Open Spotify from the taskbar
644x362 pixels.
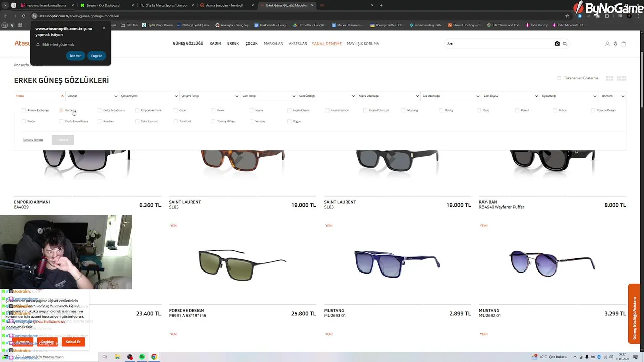[x=142, y=357]
